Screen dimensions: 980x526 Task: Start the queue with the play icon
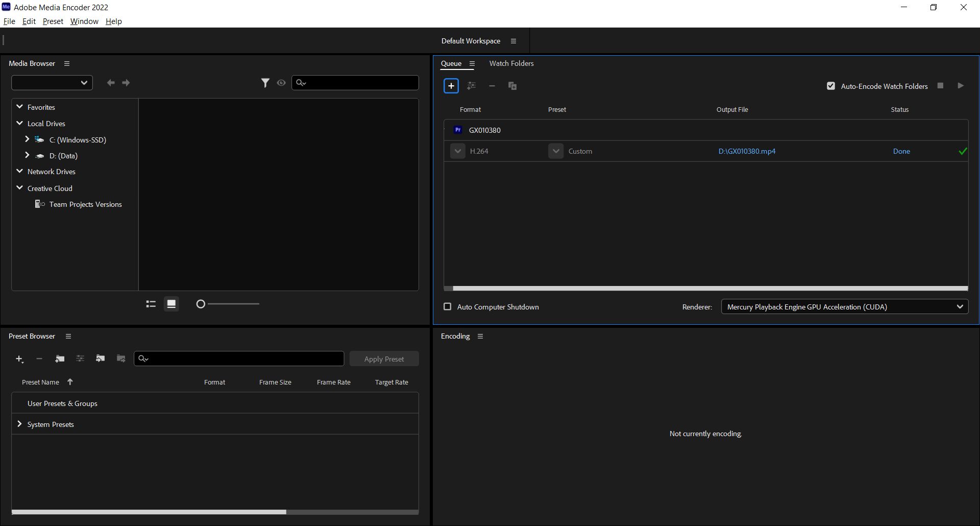[961, 85]
